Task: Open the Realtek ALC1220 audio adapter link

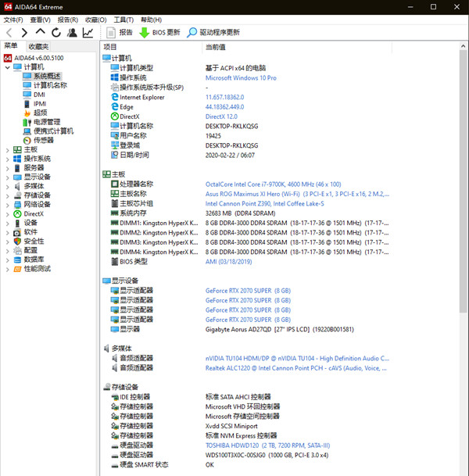Action: coord(296,368)
